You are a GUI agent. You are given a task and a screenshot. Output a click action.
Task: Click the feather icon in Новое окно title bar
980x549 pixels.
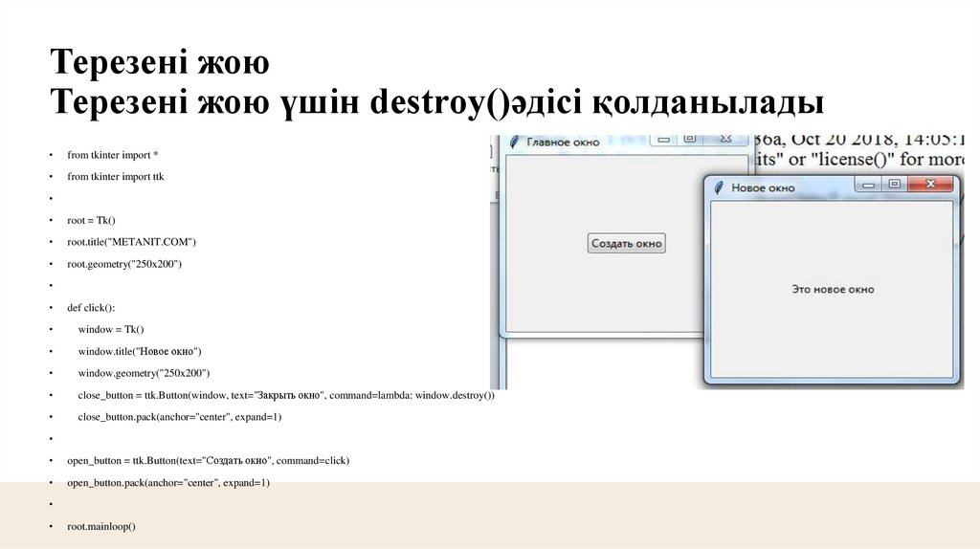pos(719,187)
